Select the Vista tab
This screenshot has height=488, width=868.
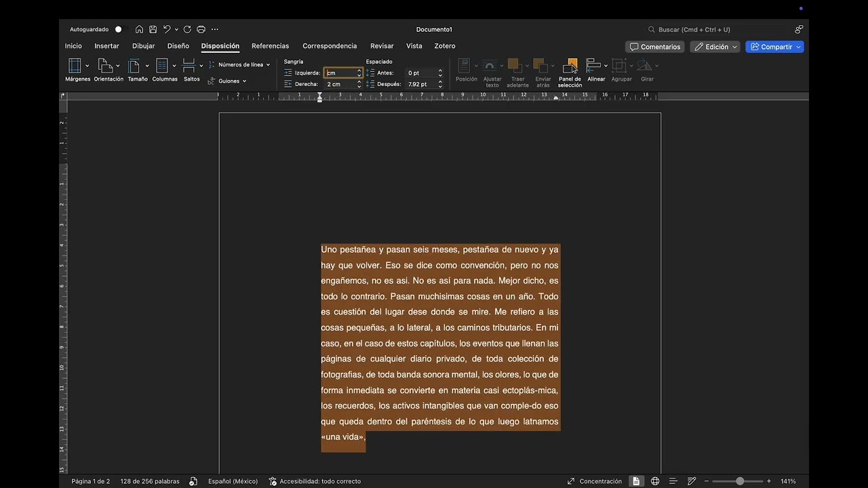tap(414, 46)
